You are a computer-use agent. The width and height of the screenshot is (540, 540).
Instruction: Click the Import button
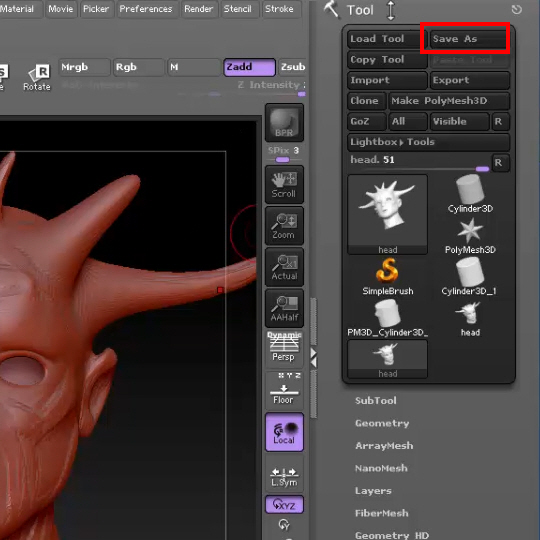coord(387,80)
